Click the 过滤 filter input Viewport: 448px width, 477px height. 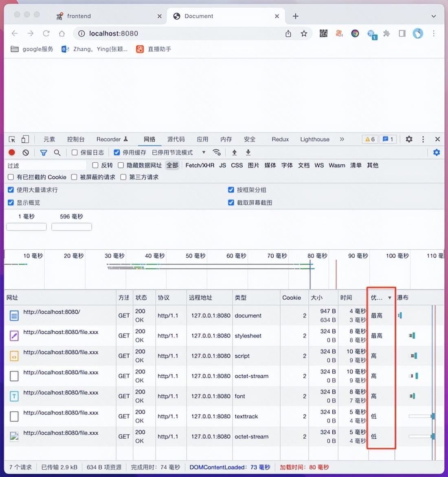[x=46, y=165]
